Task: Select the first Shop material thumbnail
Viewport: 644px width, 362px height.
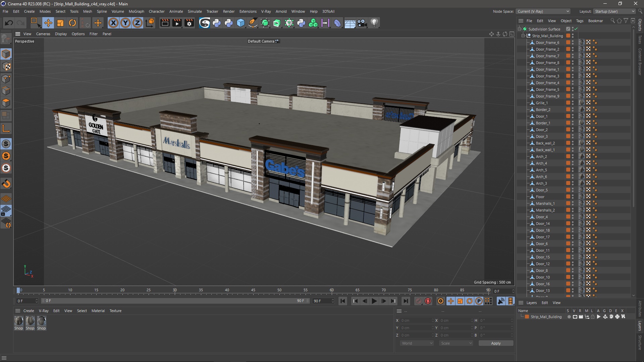Action: click(19, 321)
